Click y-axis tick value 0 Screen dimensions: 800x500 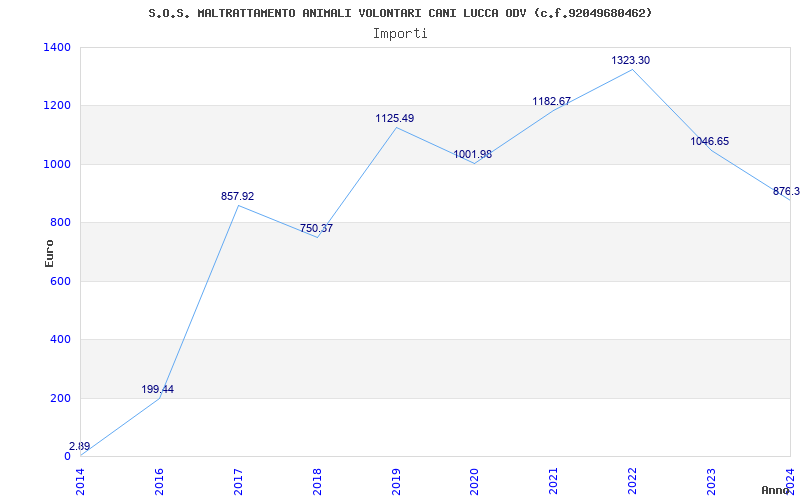[67, 456]
